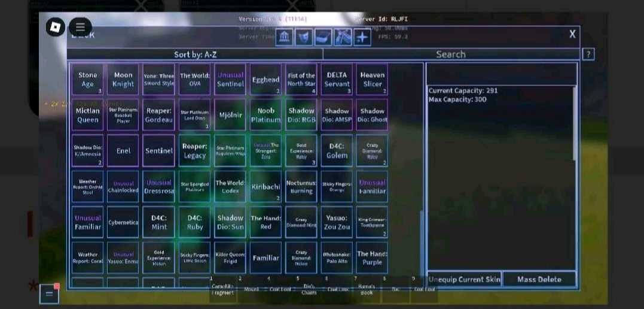Select the Mjölnir skin
Viewport: 644px width, 309px height.
point(230,115)
